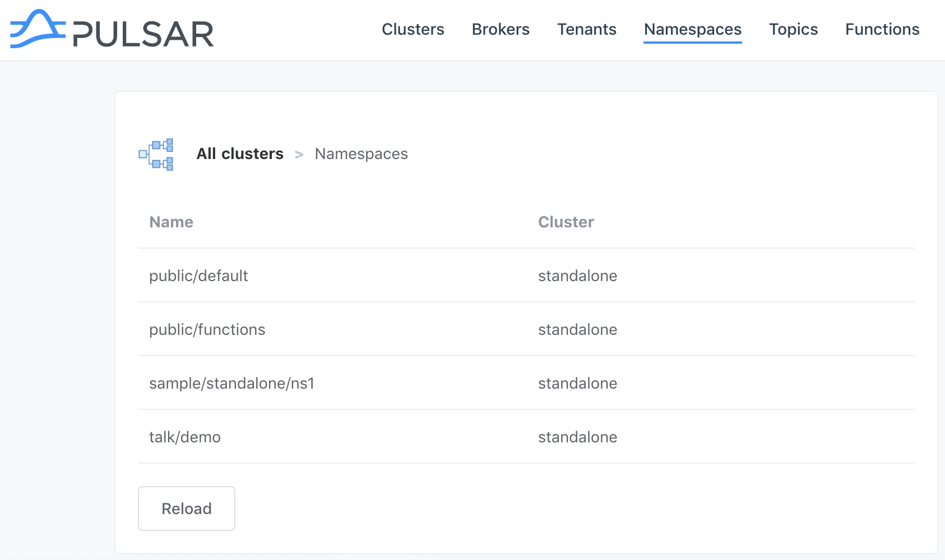Click standalone in the public/functions row
The image size is (945, 560).
pyautogui.click(x=578, y=329)
